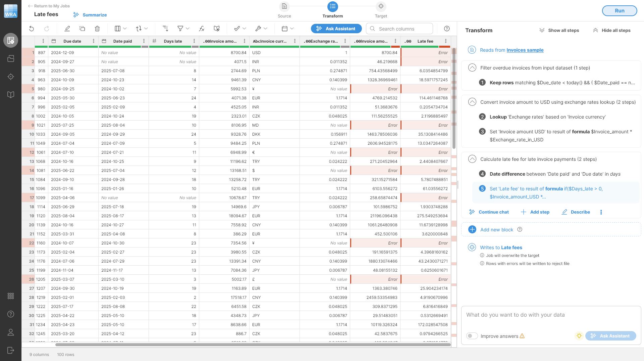This screenshot has width=644, height=361.
Task: Go to the Source step tab
Action: click(284, 10)
